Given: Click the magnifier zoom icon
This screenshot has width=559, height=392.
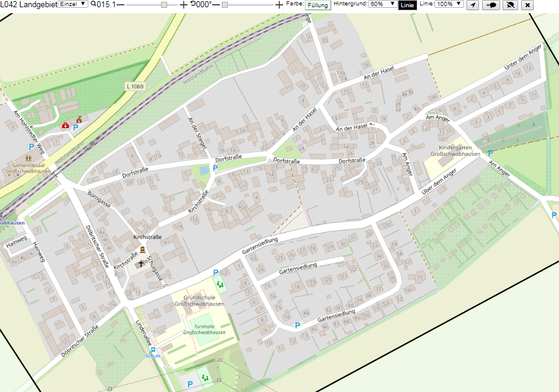Looking at the screenshot, I should 93,4.
